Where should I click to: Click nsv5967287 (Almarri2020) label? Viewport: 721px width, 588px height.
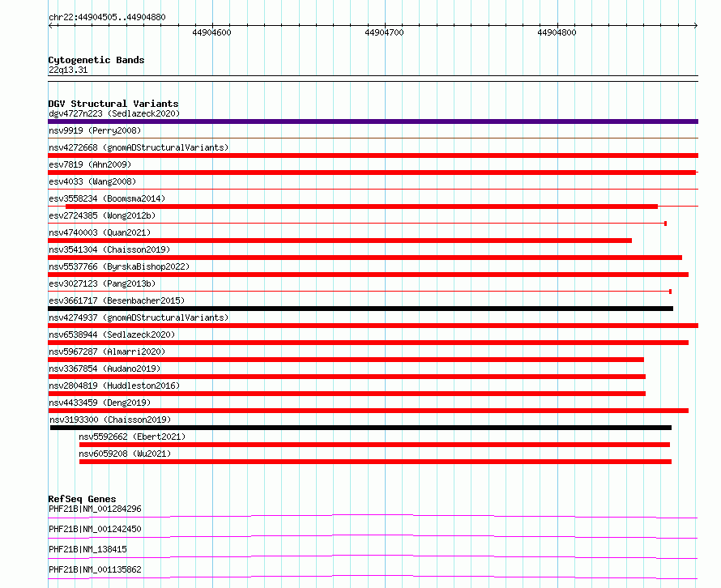coord(107,352)
